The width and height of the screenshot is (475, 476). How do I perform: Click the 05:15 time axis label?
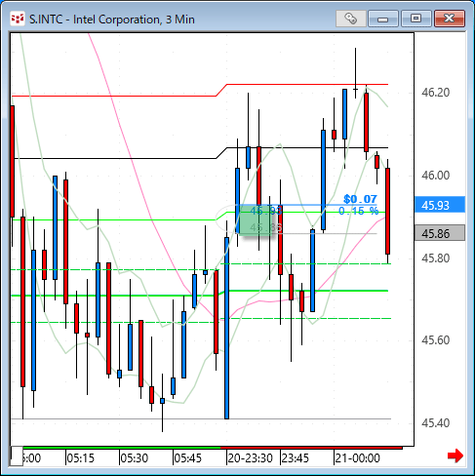point(81,458)
